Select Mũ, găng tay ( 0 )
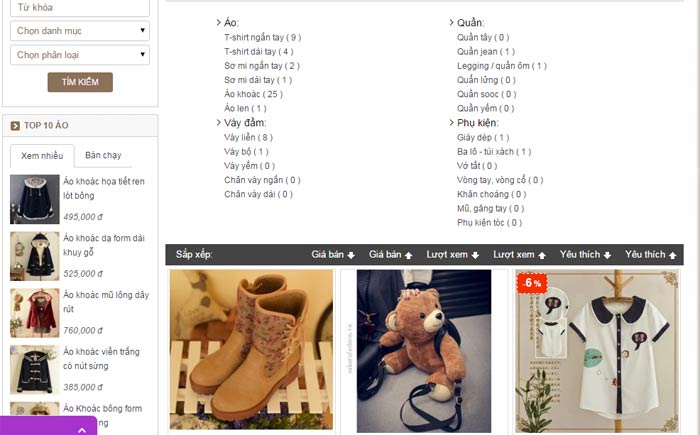This screenshot has height=435, width=700. 491,209
